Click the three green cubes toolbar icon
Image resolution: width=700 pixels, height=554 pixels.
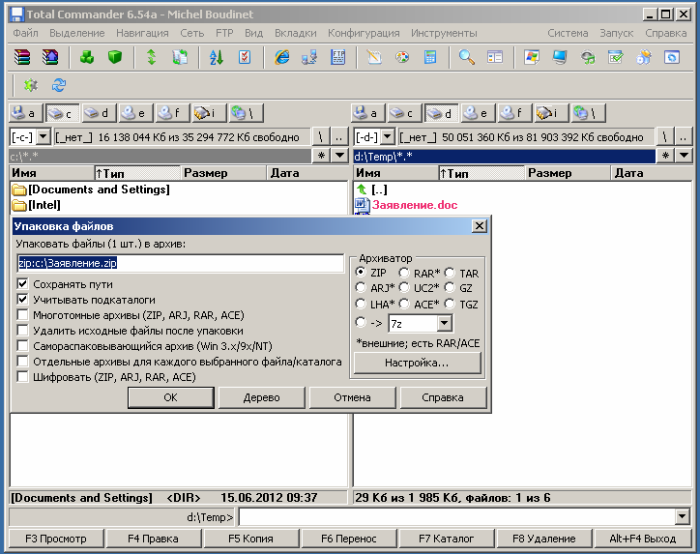click(x=87, y=58)
